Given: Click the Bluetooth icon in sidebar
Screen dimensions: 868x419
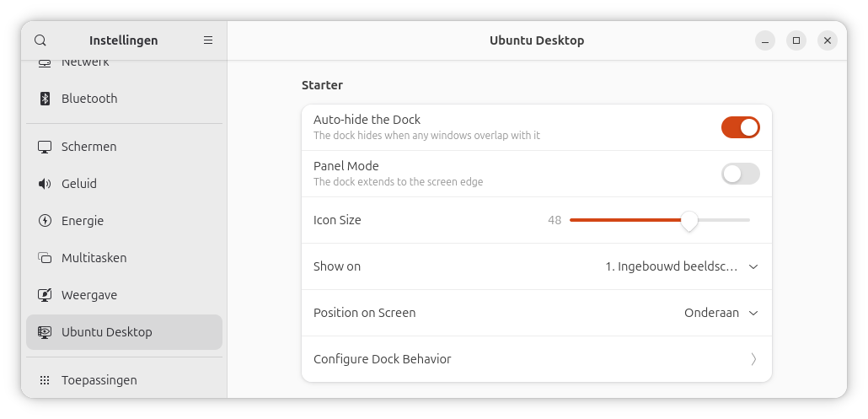Looking at the screenshot, I should point(46,99).
